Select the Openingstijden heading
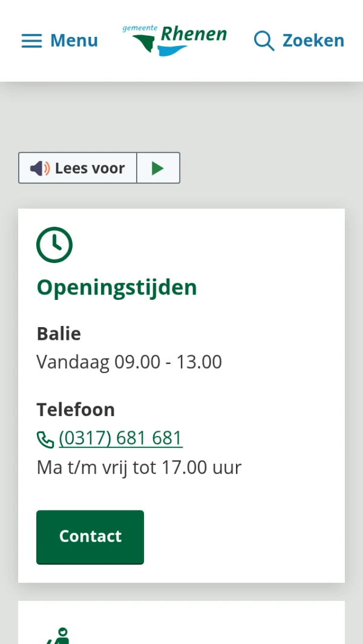The height and width of the screenshot is (644, 363). pyautogui.click(x=117, y=287)
